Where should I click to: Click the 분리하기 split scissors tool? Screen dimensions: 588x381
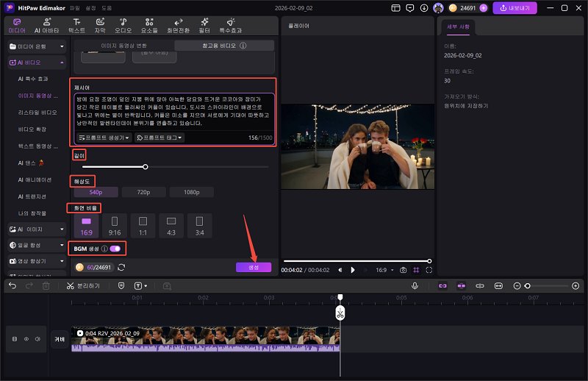tap(83, 286)
